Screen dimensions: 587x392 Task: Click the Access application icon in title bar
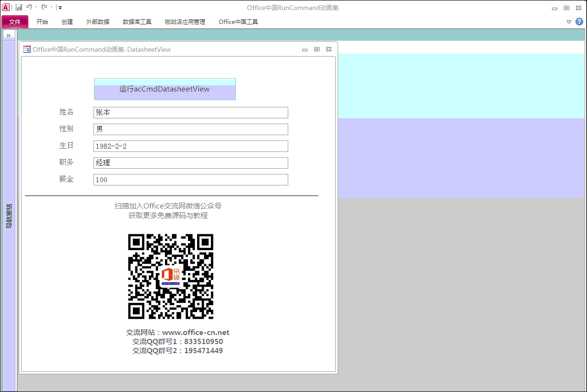tap(6, 7)
